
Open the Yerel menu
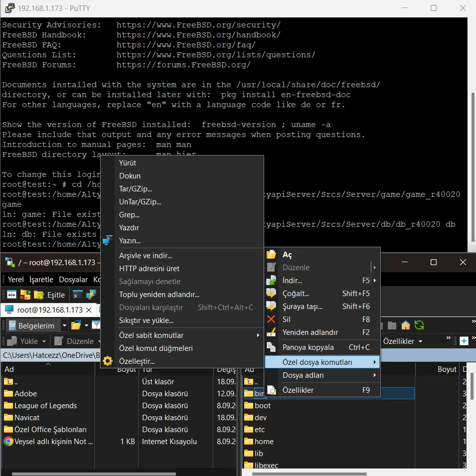(16, 279)
